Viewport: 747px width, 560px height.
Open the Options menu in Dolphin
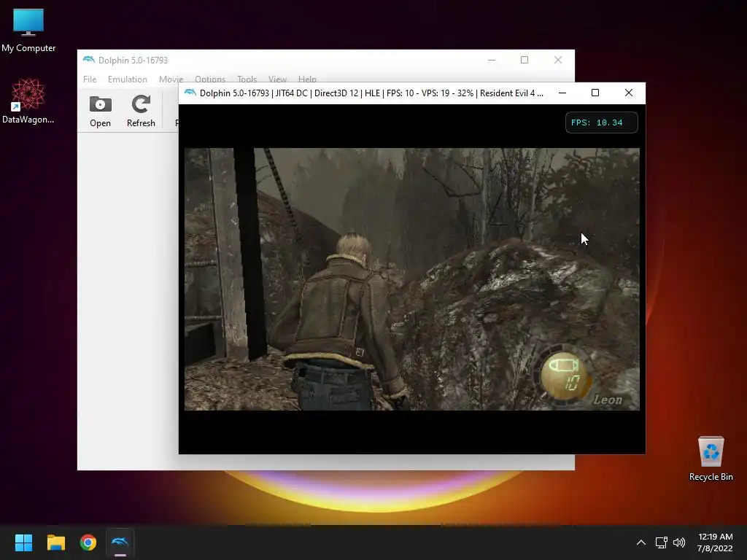(210, 79)
